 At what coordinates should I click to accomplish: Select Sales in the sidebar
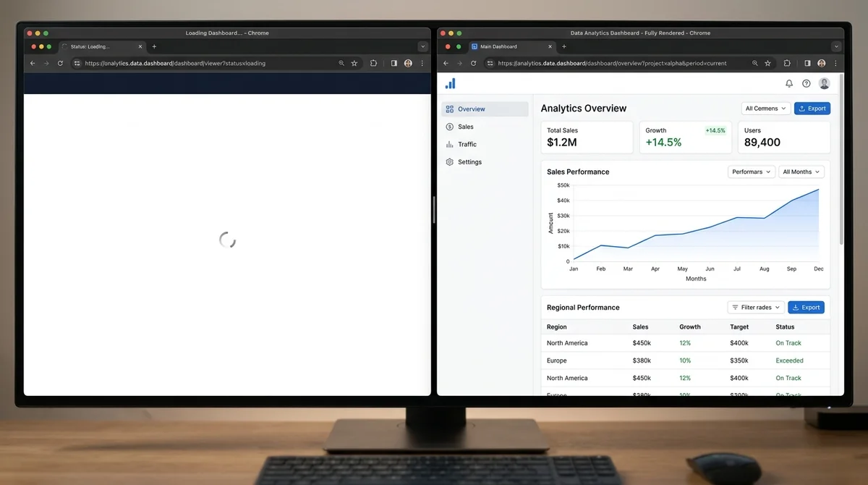[465, 127]
